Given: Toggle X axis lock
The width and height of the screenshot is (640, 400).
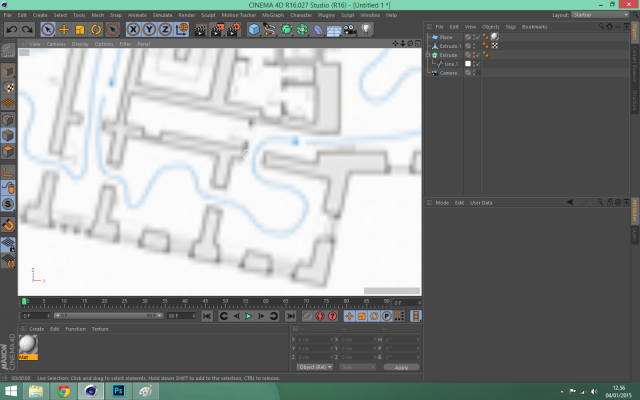Looking at the screenshot, I should 133,30.
